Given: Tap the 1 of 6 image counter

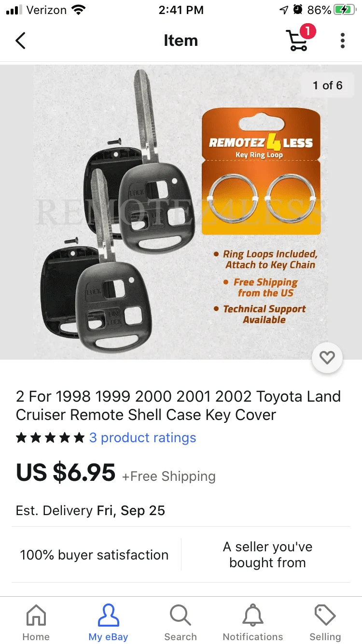Looking at the screenshot, I should (x=327, y=85).
